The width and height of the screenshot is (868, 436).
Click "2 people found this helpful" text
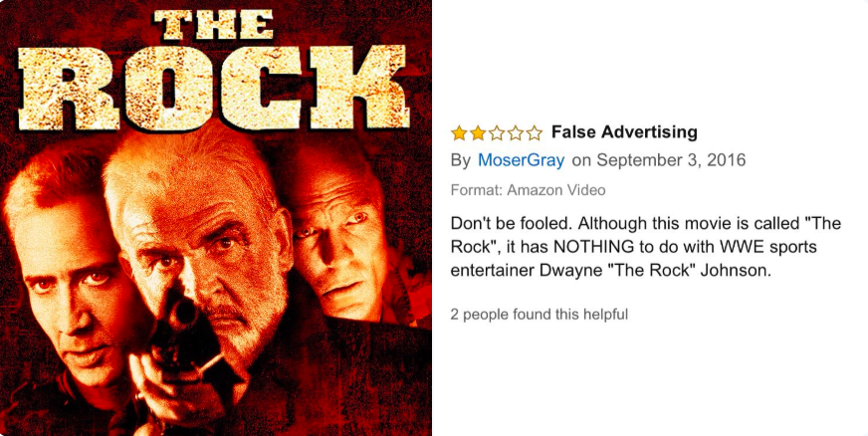click(539, 315)
